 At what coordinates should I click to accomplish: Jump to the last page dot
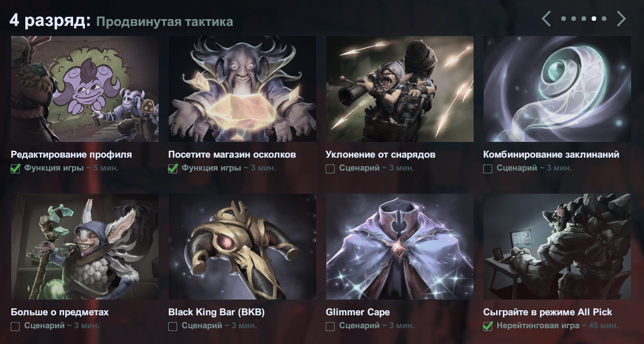[x=604, y=19]
